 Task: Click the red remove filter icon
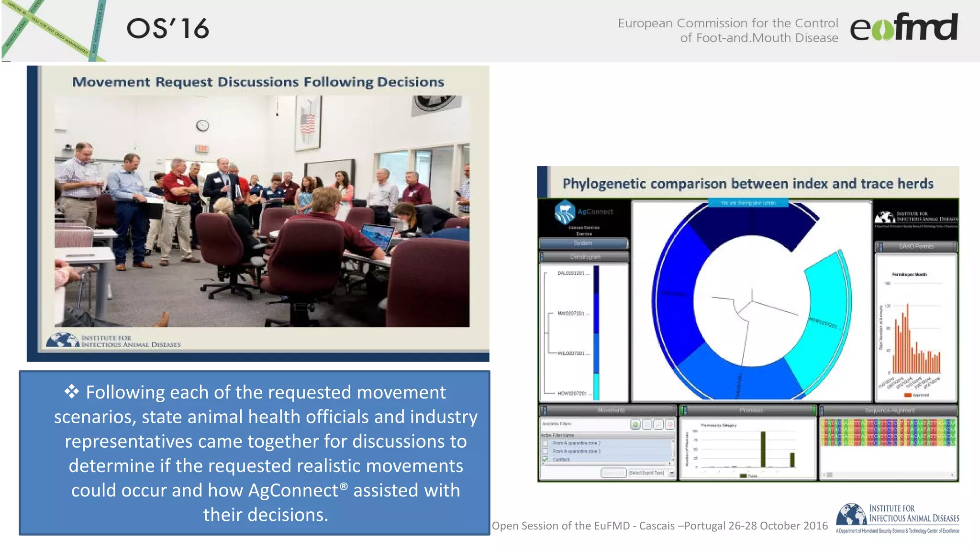pyautogui.click(x=670, y=424)
